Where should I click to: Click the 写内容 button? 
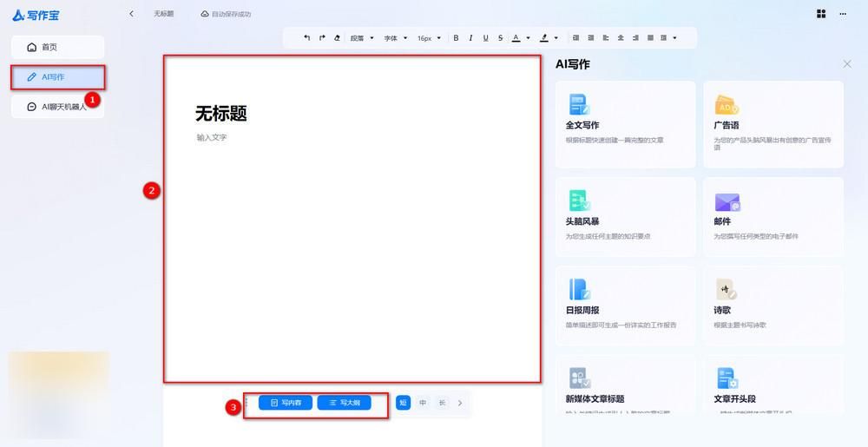click(x=286, y=403)
